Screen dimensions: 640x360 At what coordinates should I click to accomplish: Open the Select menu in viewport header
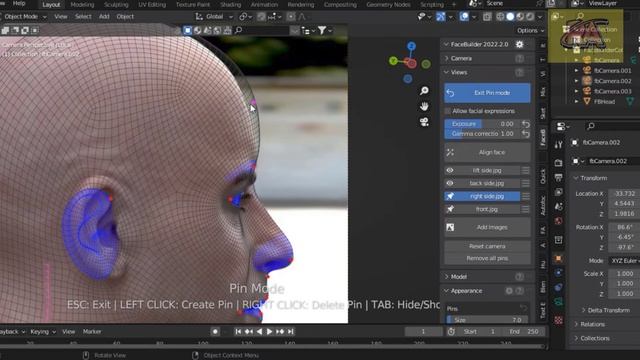click(83, 17)
